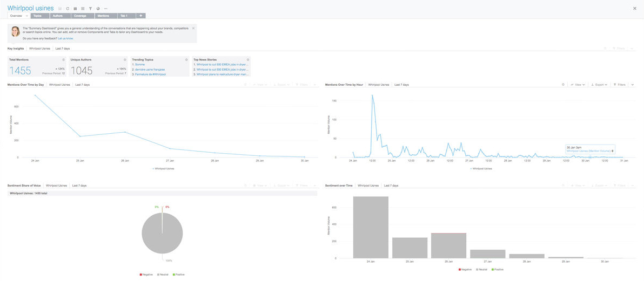Dismiss the Summary Dashboard info banner
The image size is (644, 281).
[x=193, y=28]
